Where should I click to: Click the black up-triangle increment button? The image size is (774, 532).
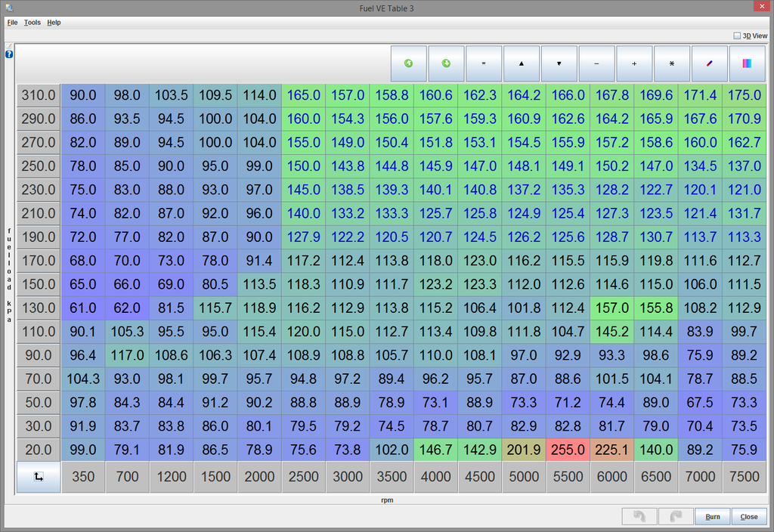[522, 63]
